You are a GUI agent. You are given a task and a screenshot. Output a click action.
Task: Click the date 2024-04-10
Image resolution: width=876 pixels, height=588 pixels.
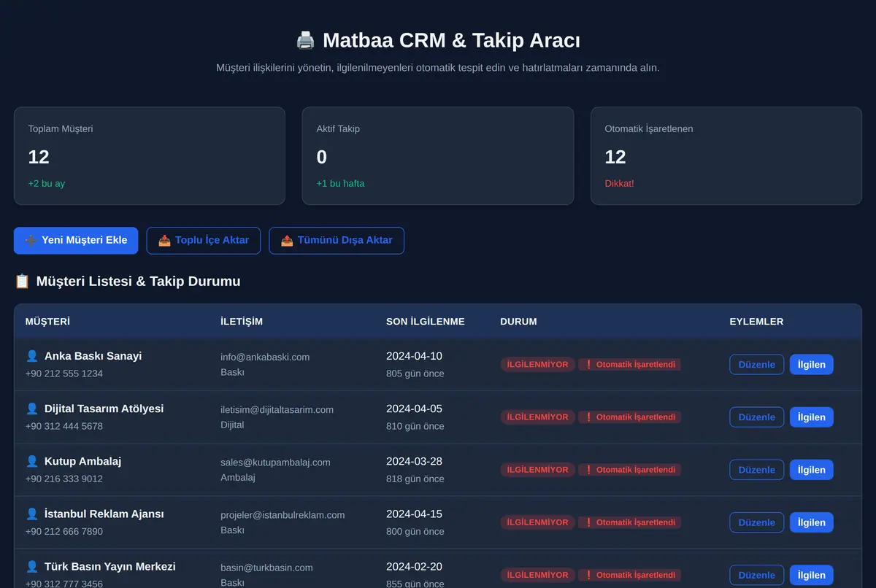414,356
